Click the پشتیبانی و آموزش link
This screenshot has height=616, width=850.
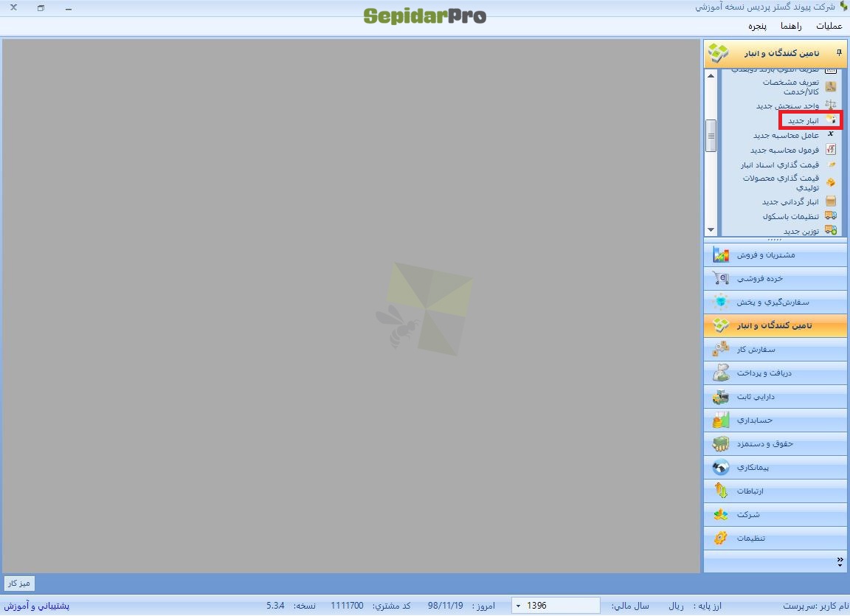pyautogui.click(x=37, y=606)
